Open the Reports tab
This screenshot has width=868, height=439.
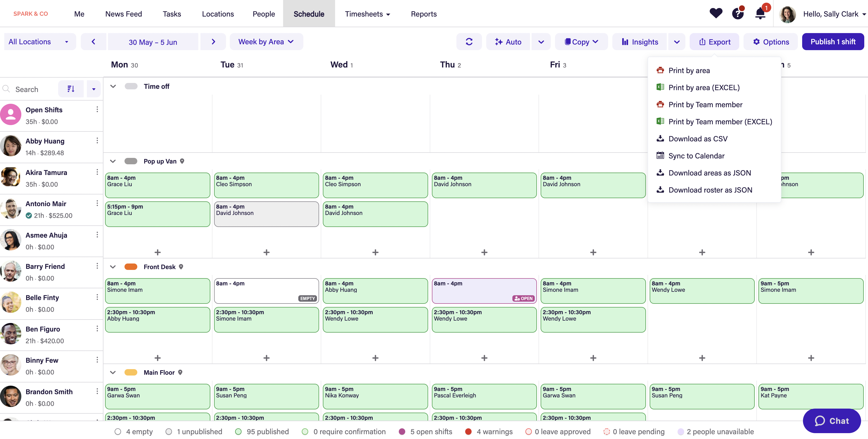click(424, 14)
